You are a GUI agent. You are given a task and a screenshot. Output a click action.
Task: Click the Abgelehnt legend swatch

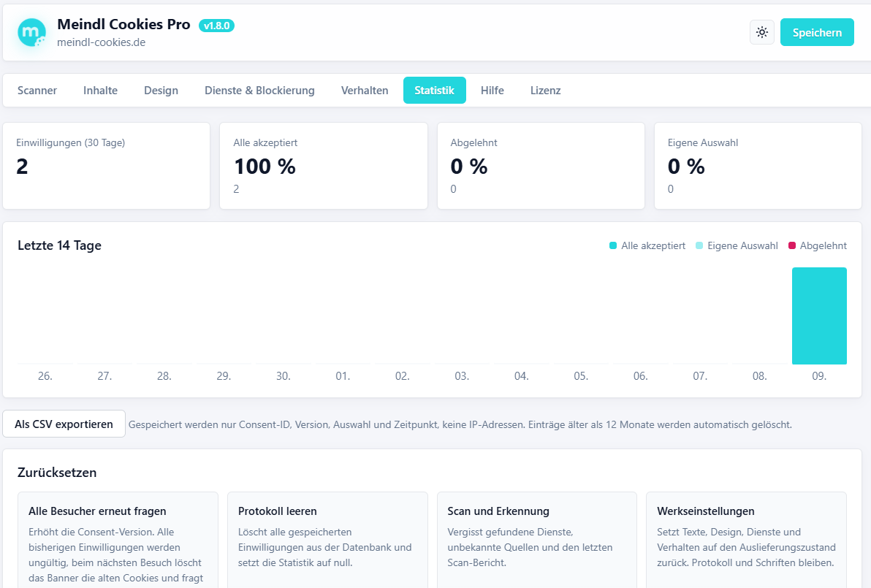point(792,245)
